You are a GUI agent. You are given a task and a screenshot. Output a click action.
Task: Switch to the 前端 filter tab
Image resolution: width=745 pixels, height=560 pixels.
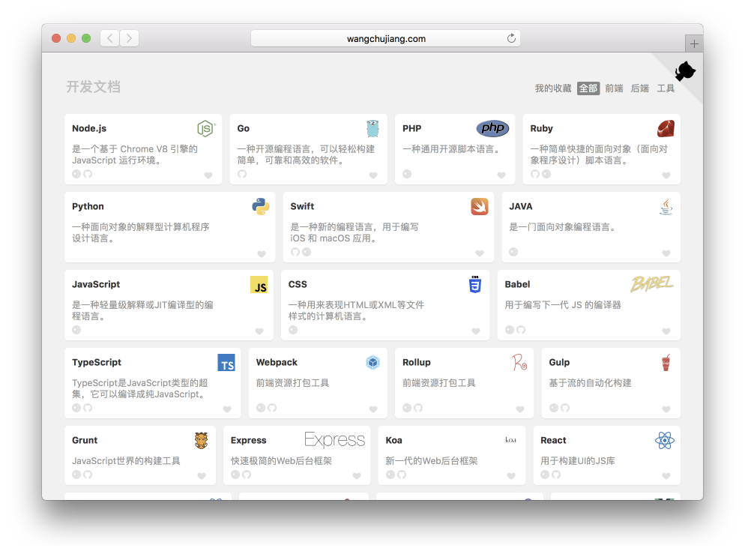pos(615,88)
